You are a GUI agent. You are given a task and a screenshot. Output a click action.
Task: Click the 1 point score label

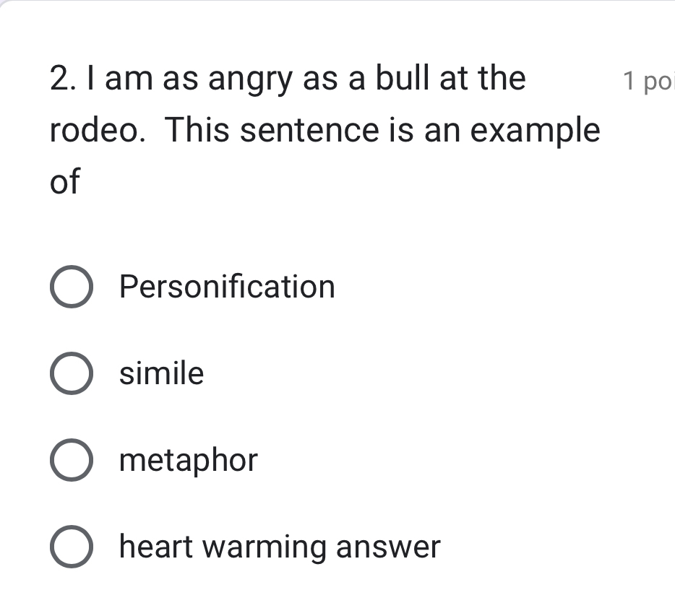(648, 82)
